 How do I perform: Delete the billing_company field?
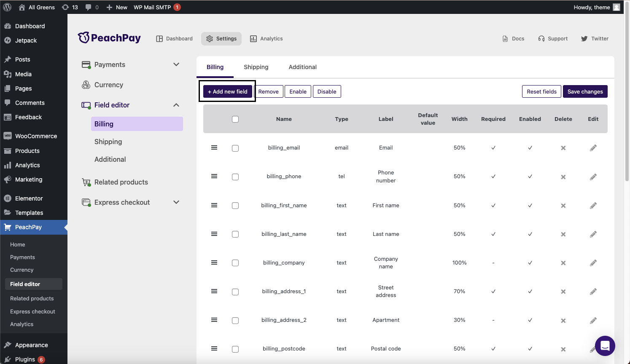pos(563,263)
